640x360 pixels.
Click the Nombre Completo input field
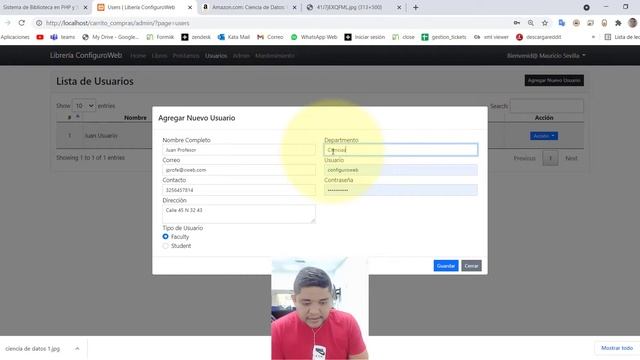pyautogui.click(x=239, y=150)
